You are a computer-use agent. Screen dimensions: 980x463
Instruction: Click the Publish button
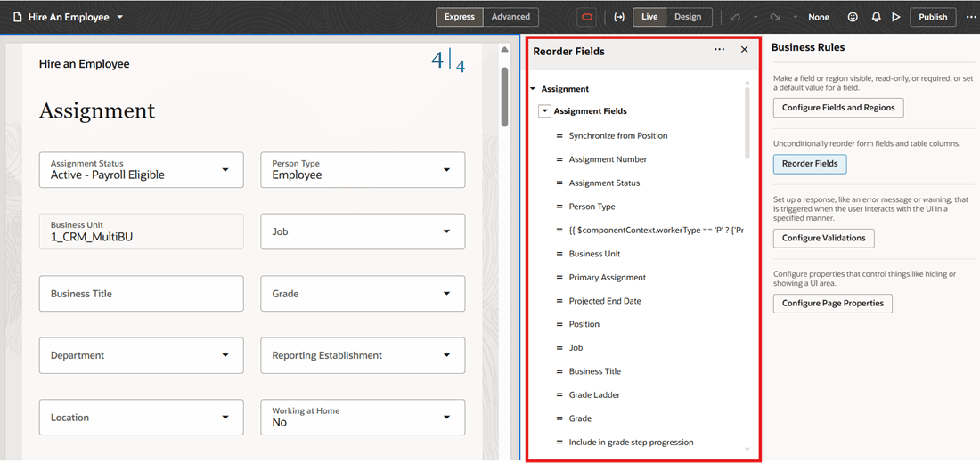(x=933, y=17)
